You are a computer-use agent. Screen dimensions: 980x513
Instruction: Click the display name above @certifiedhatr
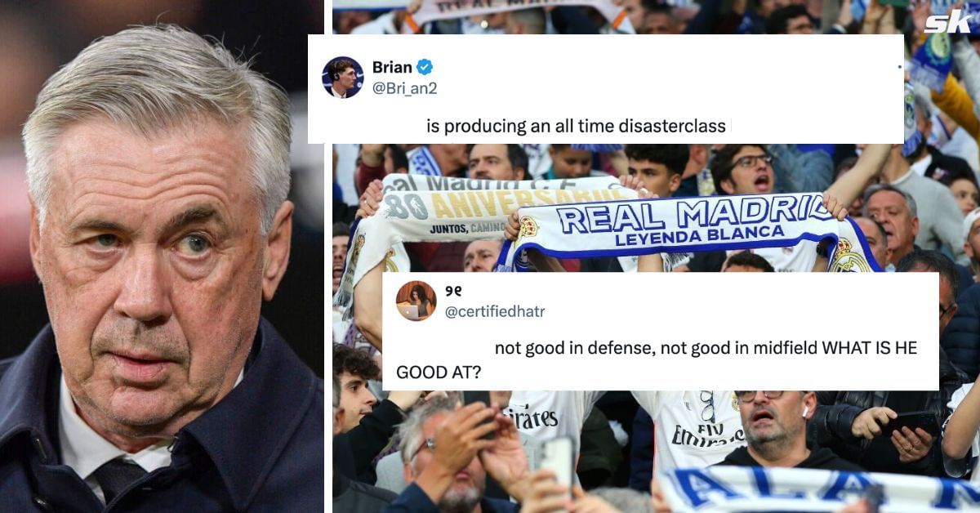click(x=454, y=288)
